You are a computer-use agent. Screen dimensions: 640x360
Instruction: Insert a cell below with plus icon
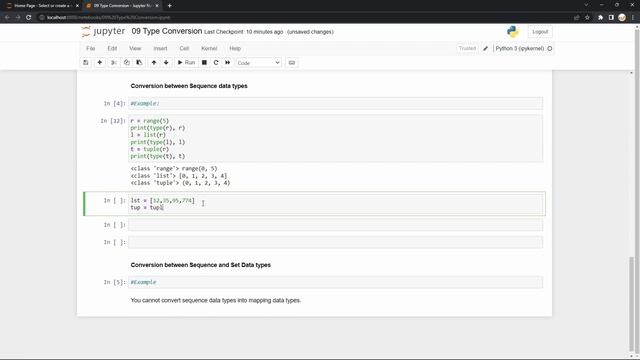tap(100, 62)
